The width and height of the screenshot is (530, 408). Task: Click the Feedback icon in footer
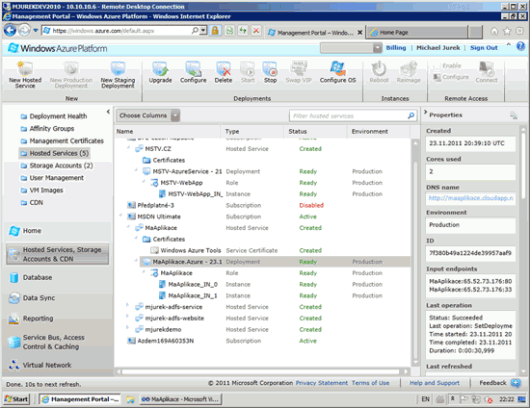pos(516,383)
